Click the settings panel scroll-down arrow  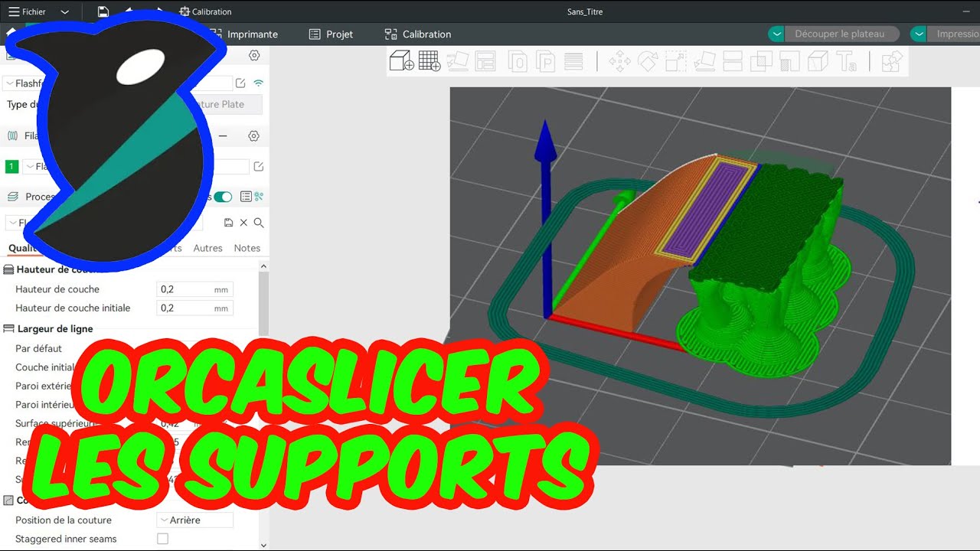pos(264,545)
